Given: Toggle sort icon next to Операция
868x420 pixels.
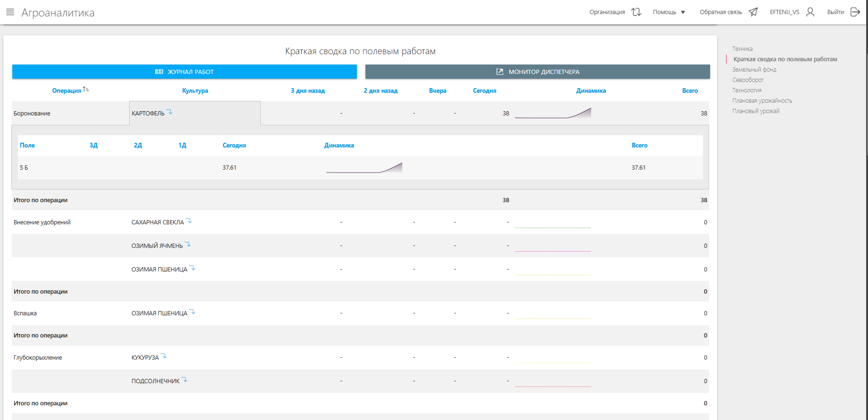Looking at the screenshot, I should coord(86,90).
